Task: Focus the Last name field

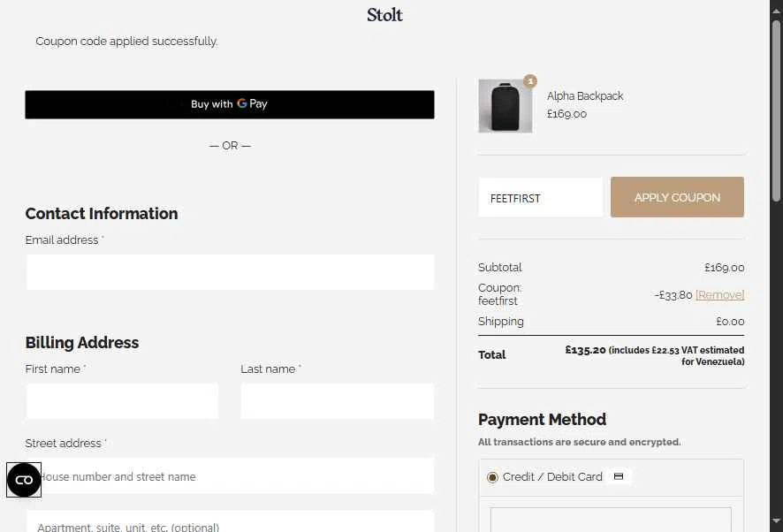Action: point(337,401)
